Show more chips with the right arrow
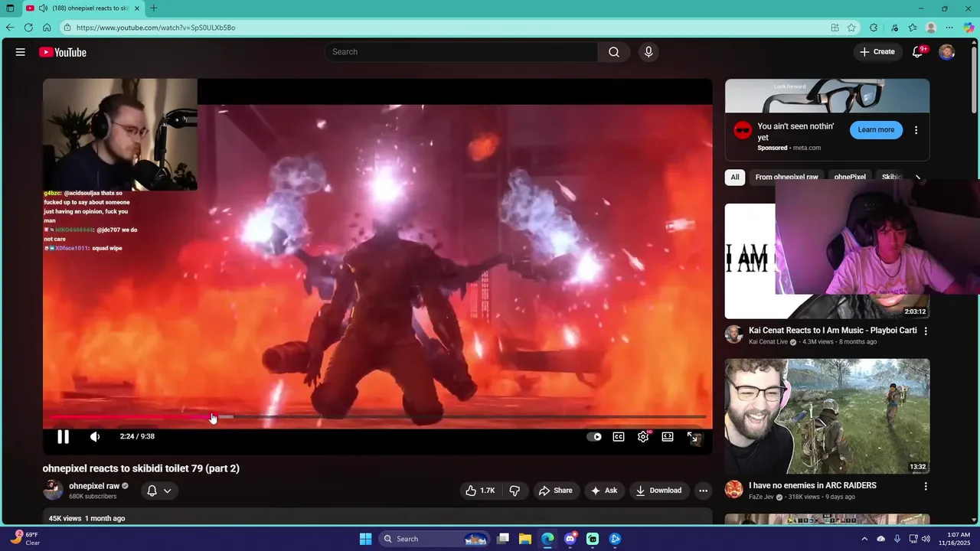Viewport: 980px width, 551px height. pos(918,177)
